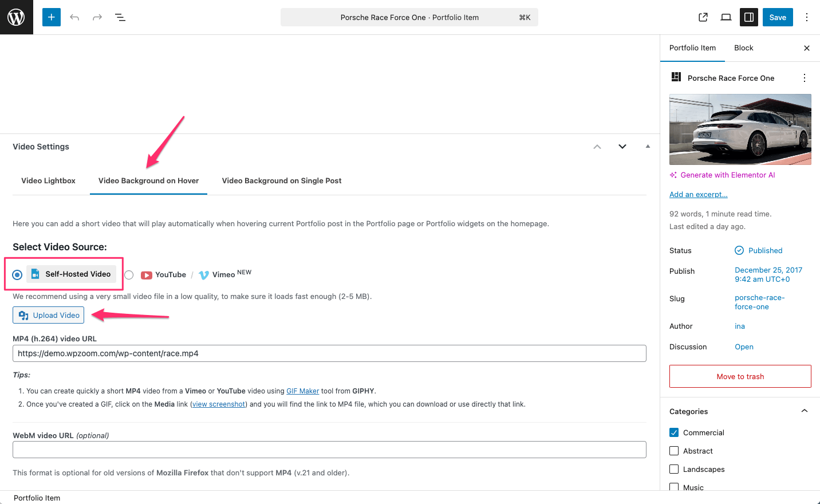
Task: Click the undo arrow icon
Action: pos(74,17)
